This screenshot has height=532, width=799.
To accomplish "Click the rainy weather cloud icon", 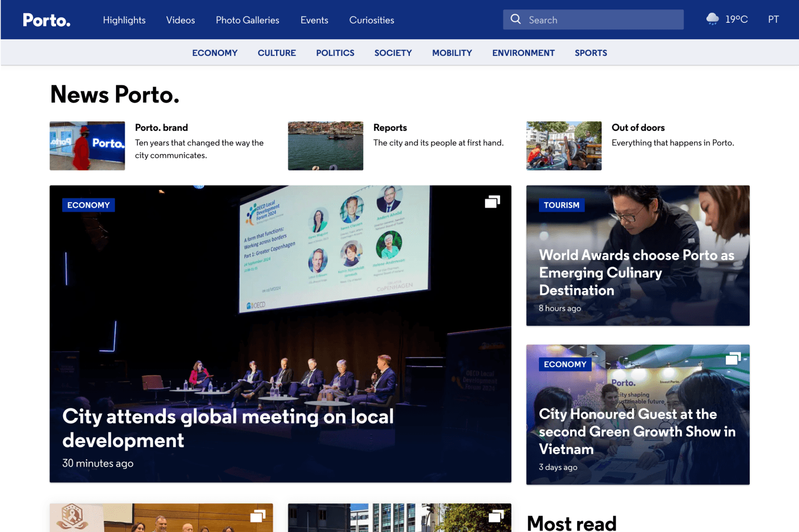I will click(x=713, y=19).
